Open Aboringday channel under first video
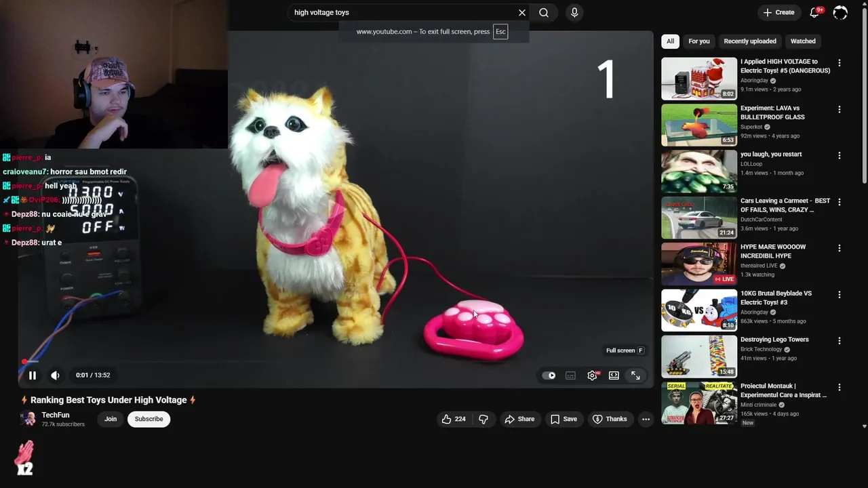 (754, 81)
